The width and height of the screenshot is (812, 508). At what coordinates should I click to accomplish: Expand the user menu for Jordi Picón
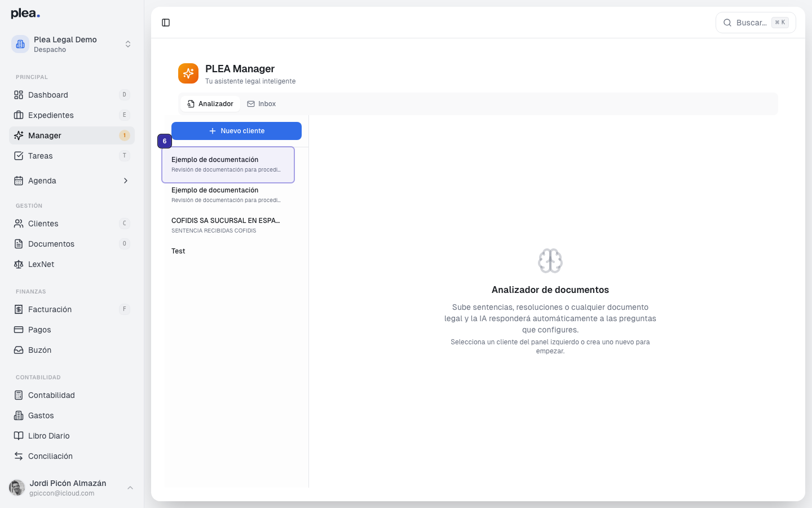(x=130, y=488)
